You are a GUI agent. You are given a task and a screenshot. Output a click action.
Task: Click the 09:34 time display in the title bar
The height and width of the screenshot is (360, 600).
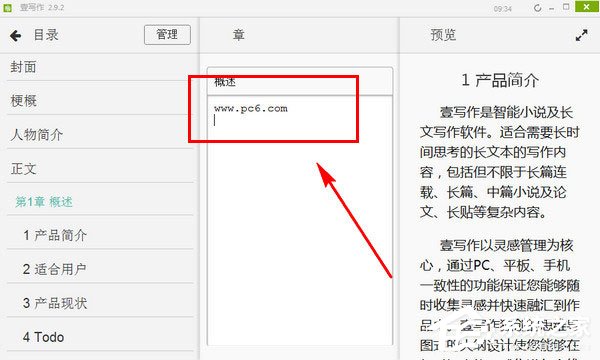coord(502,8)
